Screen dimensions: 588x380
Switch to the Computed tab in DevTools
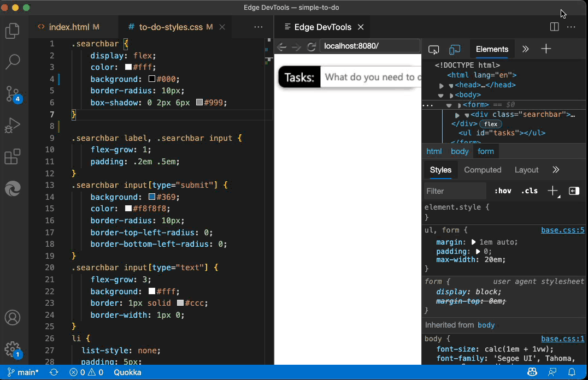[483, 170]
